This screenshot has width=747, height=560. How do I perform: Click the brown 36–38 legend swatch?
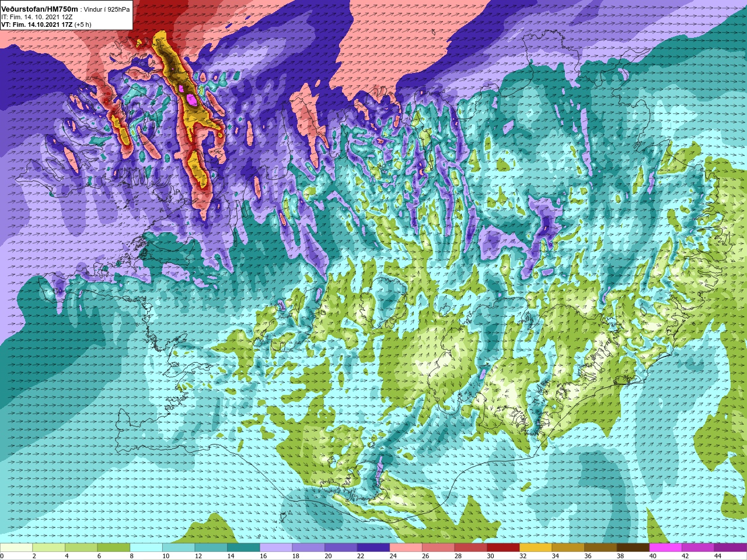pyautogui.click(x=601, y=548)
